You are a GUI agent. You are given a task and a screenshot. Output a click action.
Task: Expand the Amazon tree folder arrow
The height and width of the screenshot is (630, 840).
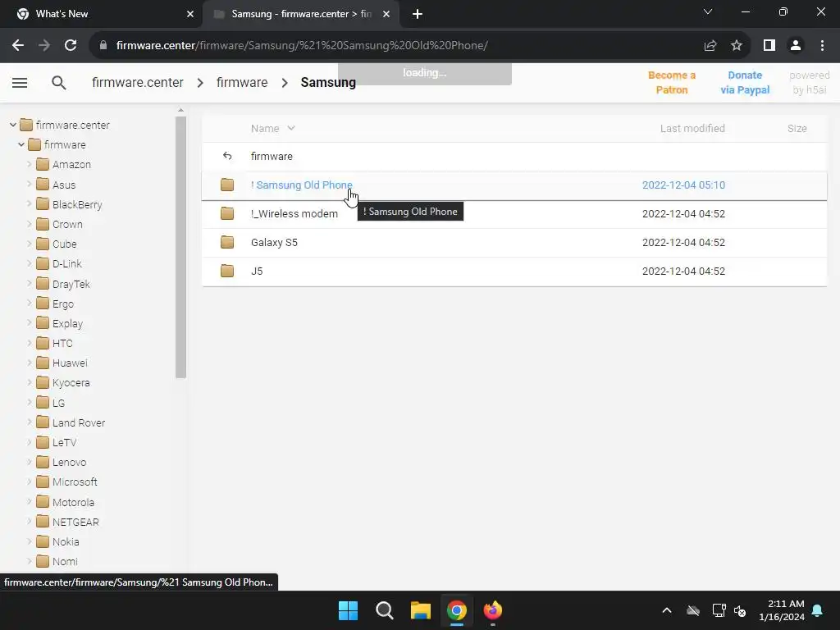click(29, 164)
